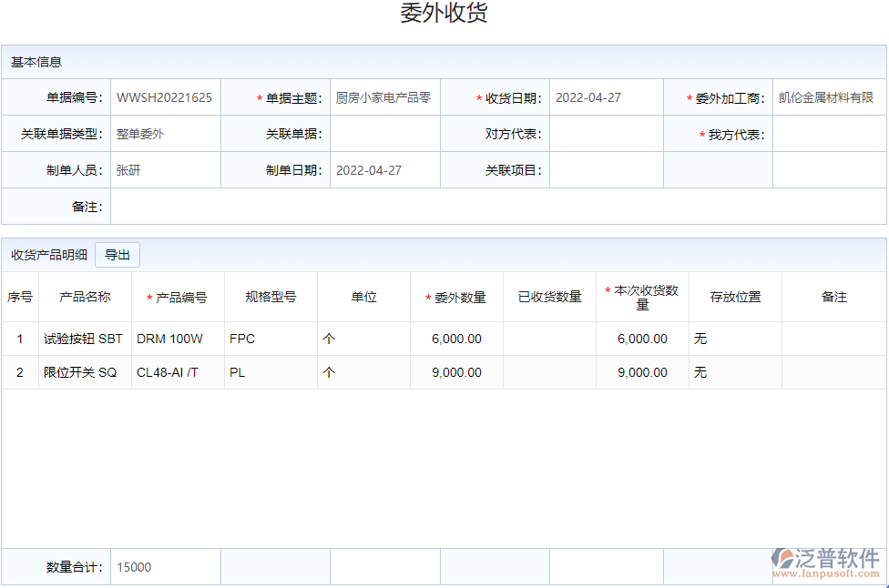Click the 导出 export button
Viewport: 889px width, 588px height.
(x=117, y=255)
